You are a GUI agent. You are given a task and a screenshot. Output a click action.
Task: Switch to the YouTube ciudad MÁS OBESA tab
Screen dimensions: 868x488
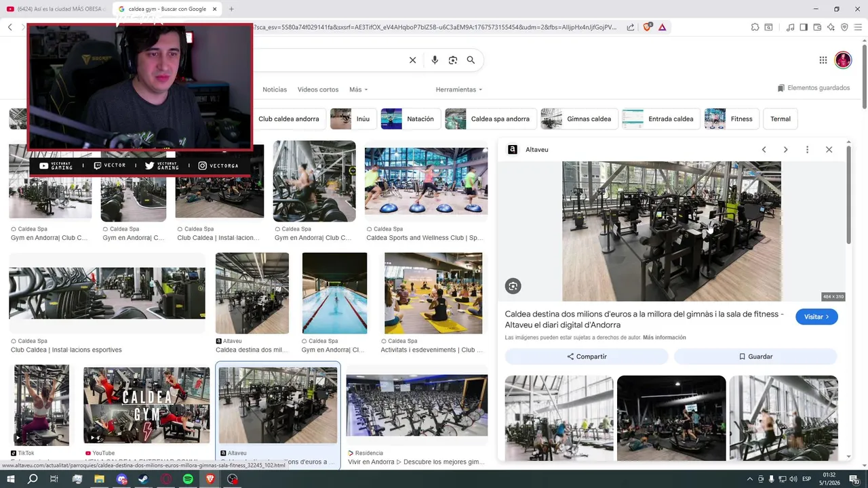click(56, 9)
